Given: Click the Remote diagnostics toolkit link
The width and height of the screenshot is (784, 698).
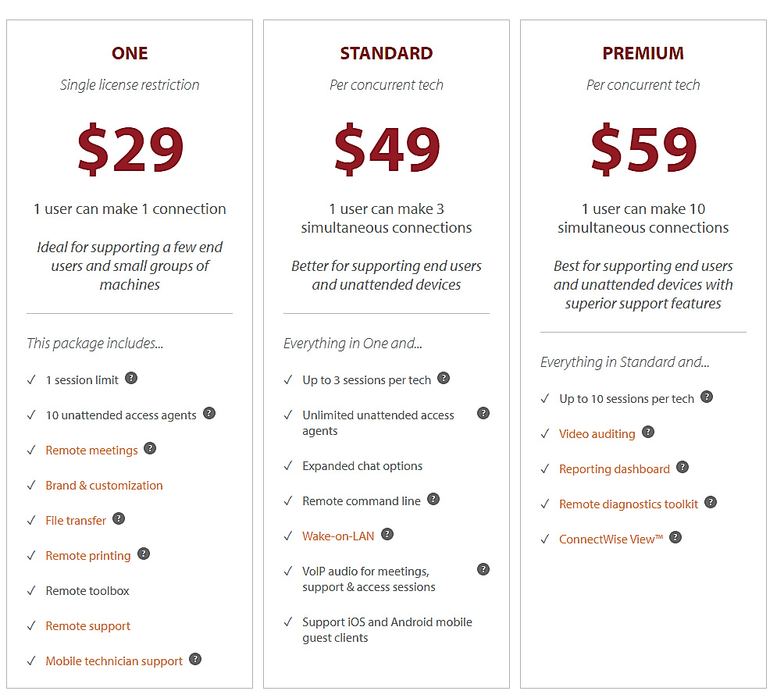Looking at the screenshot, I should pos(629,504).
